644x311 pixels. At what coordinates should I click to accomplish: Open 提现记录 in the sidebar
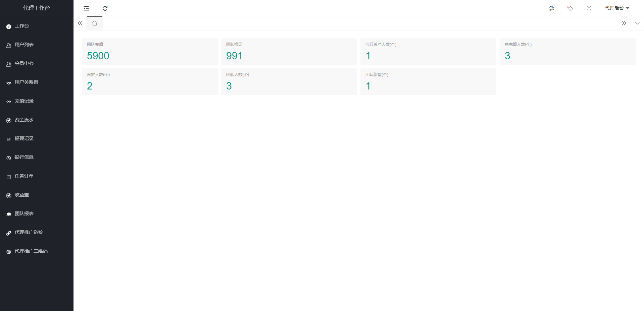(x=24, y=139)
